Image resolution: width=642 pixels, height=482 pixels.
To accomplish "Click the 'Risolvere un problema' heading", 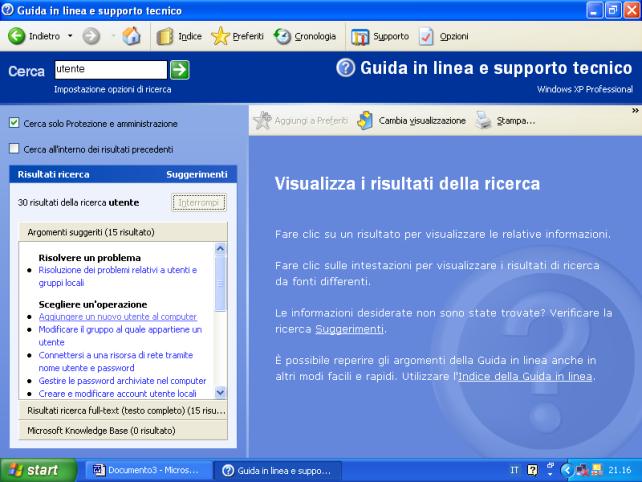I will click(90, 258).
